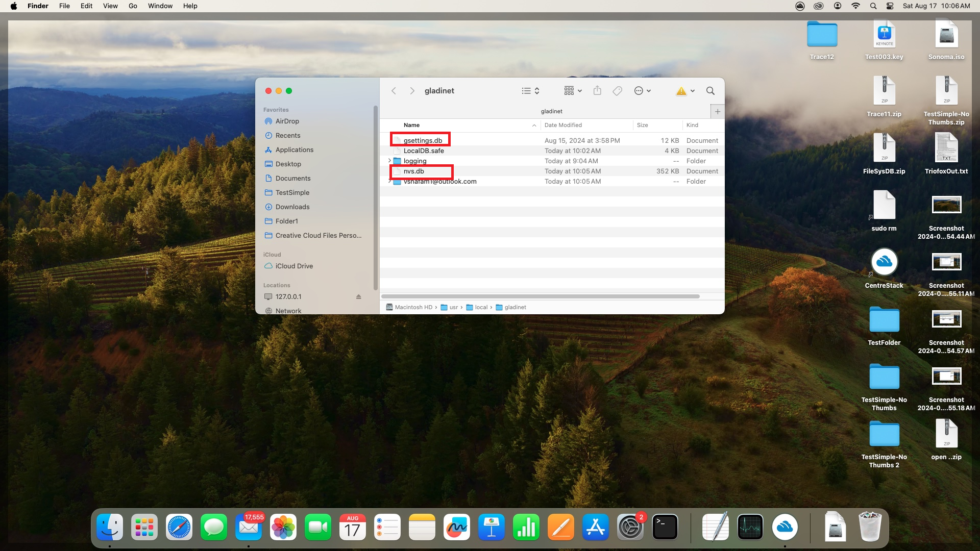Open the list view switcher
This screenshot has height=551, width=980.
click(x=530, y=91)
